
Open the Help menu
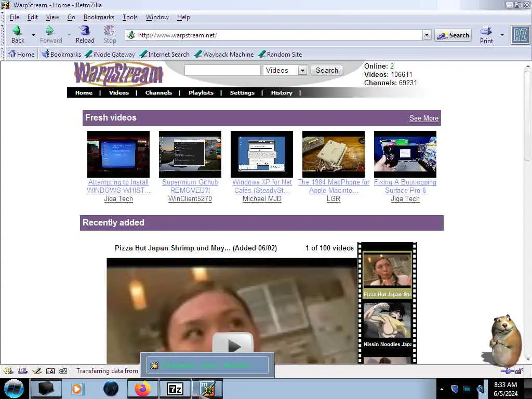tap(183, 17)
